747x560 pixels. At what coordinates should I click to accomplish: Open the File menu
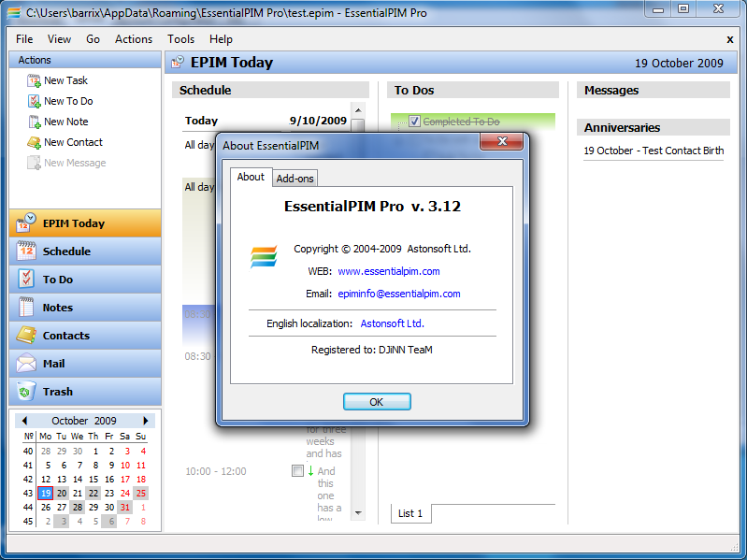(x=24, y=39)
